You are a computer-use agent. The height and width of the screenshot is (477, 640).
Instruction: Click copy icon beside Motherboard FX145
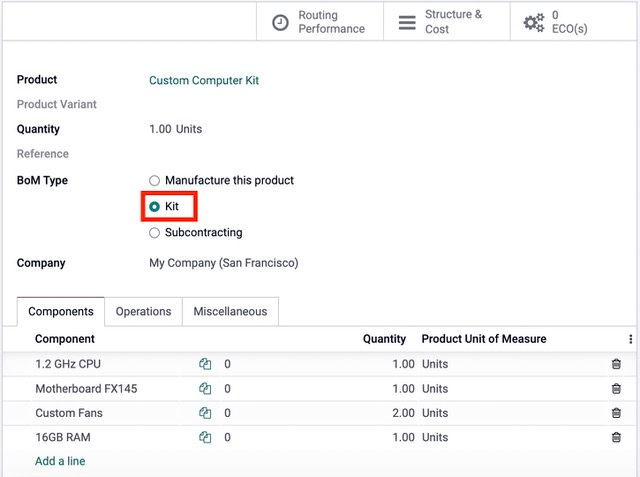(205, 389)
